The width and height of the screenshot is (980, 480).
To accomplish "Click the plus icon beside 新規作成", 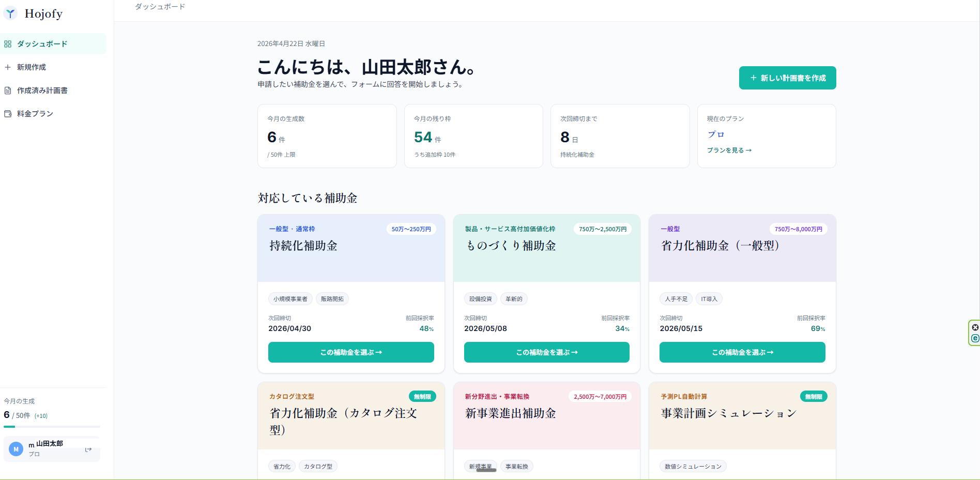I will click(8, 67).
